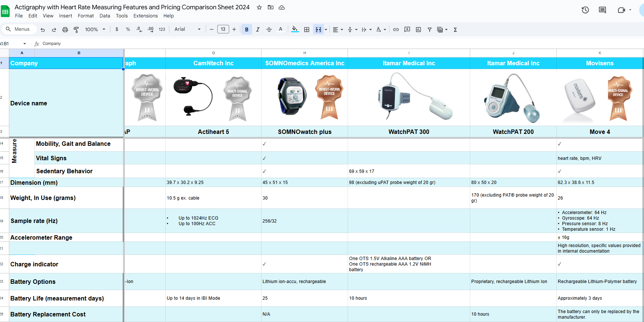Select cell '62.3 x 38.6 x 11.5'

pos(600,183)
